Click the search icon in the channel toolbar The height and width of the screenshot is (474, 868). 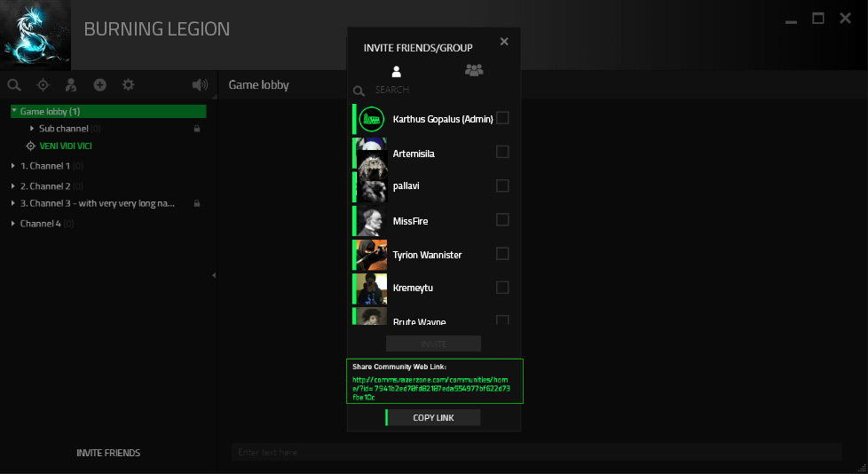tap(14, 85)
